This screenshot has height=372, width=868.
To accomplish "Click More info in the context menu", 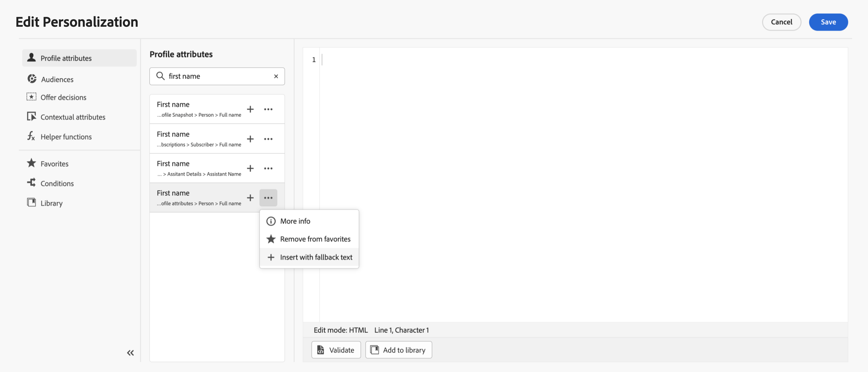I will point(295,221).
